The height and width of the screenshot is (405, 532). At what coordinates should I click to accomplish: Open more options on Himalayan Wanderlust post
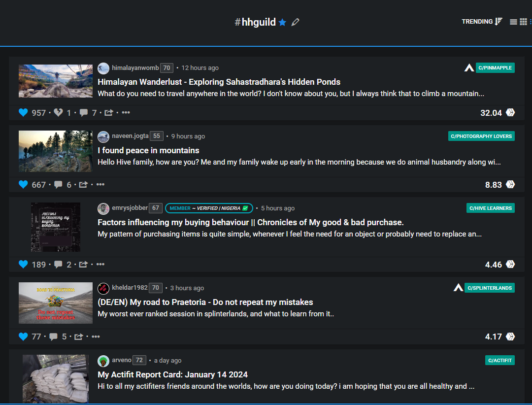tap(126, 112)
